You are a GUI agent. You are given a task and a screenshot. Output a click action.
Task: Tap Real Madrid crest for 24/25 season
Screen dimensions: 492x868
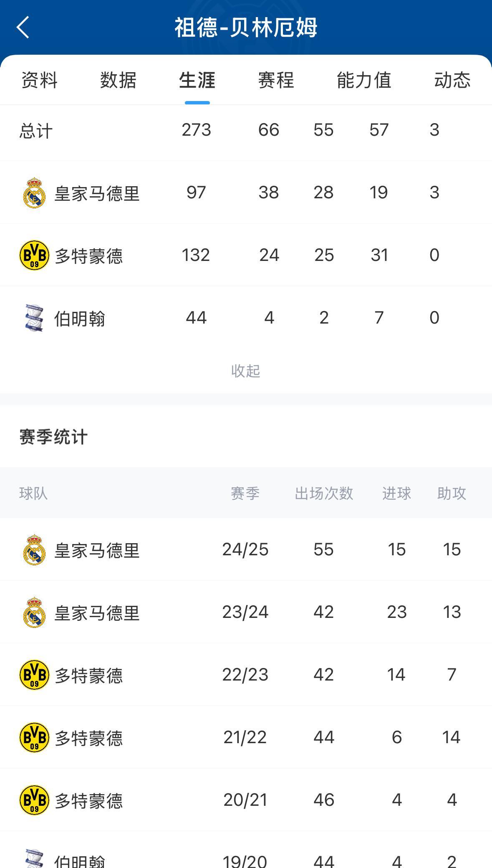click(34, 550)
